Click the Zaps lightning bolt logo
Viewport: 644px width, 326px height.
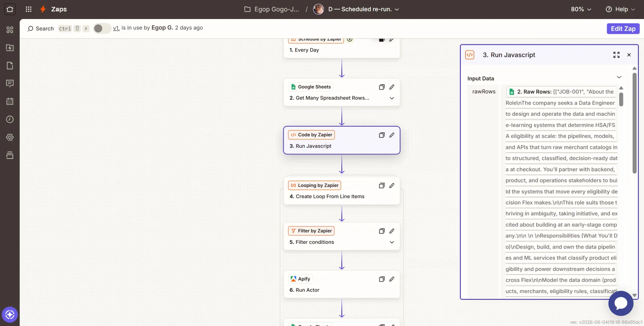click(43, 9)
